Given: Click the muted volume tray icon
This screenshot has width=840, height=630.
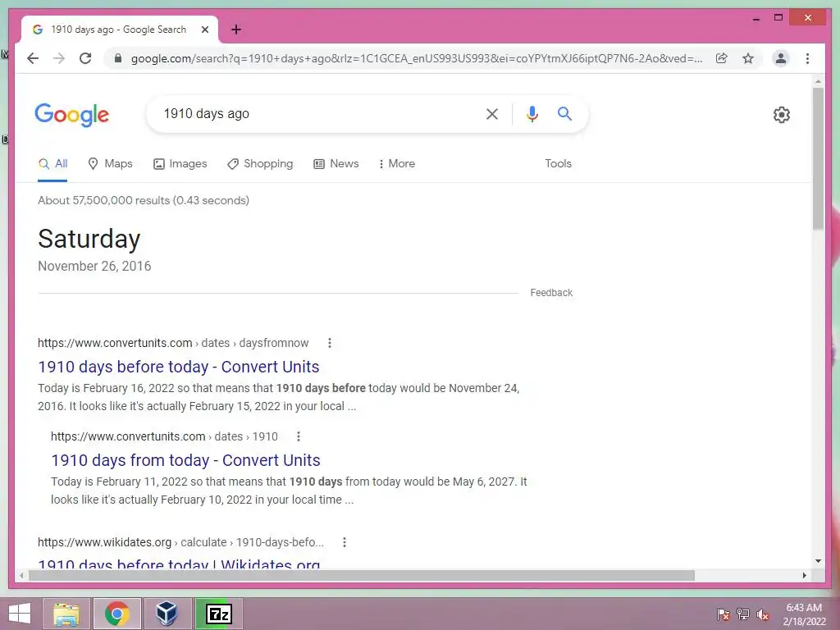Looking at the screenshot, I should tap(763, 614).
